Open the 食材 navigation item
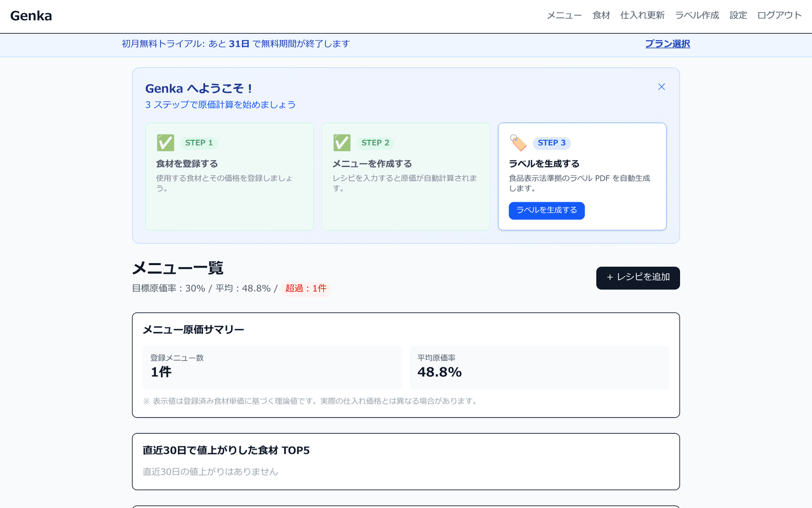 click(x=601, y=15)
